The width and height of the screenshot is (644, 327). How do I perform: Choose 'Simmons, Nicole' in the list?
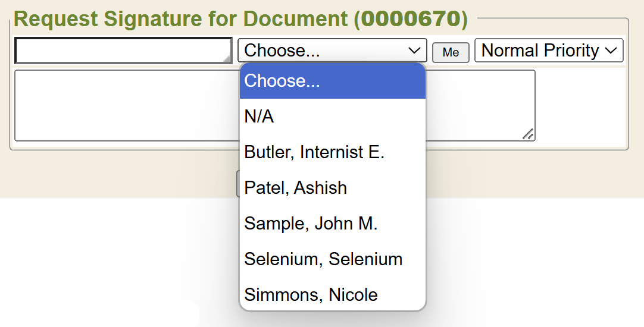point(311,295)
